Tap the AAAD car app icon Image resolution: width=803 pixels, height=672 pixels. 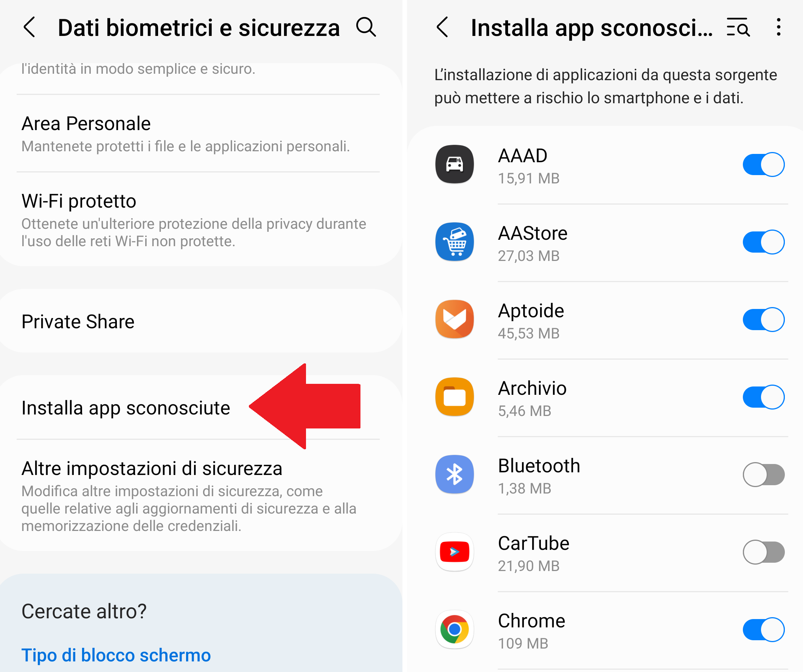click(x=454, y=165)
